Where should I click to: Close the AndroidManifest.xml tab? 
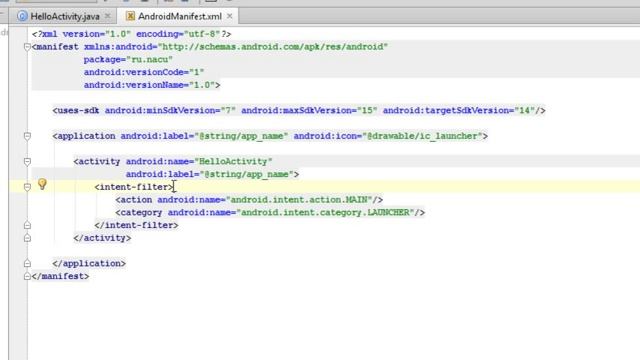click(230, 16)
